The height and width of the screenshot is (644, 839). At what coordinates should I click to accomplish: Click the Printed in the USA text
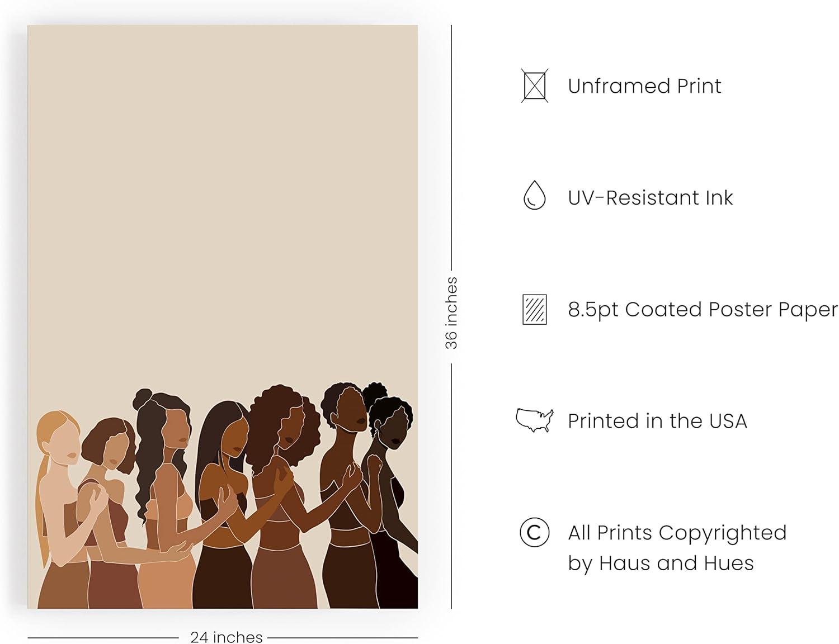(657, 421)
